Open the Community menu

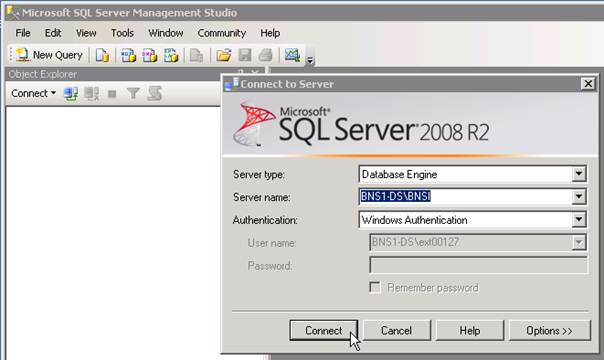tap(221, 33)
